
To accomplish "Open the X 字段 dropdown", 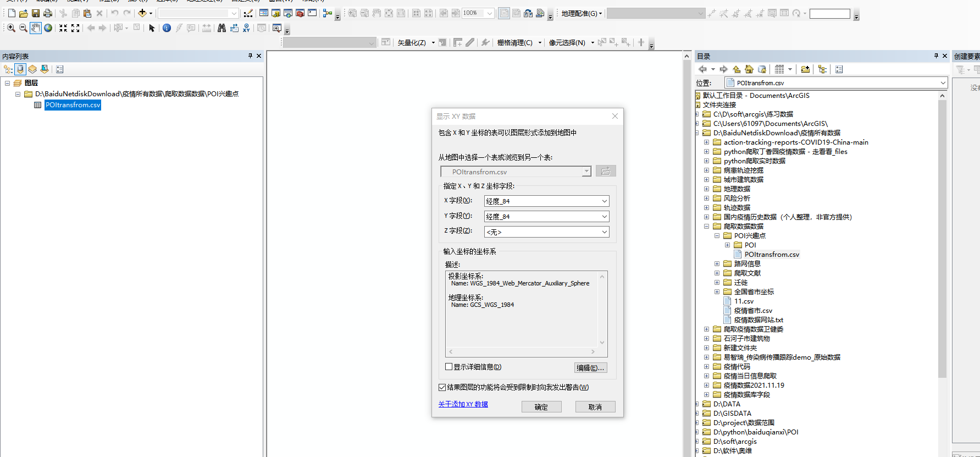I will click(605, 201).
